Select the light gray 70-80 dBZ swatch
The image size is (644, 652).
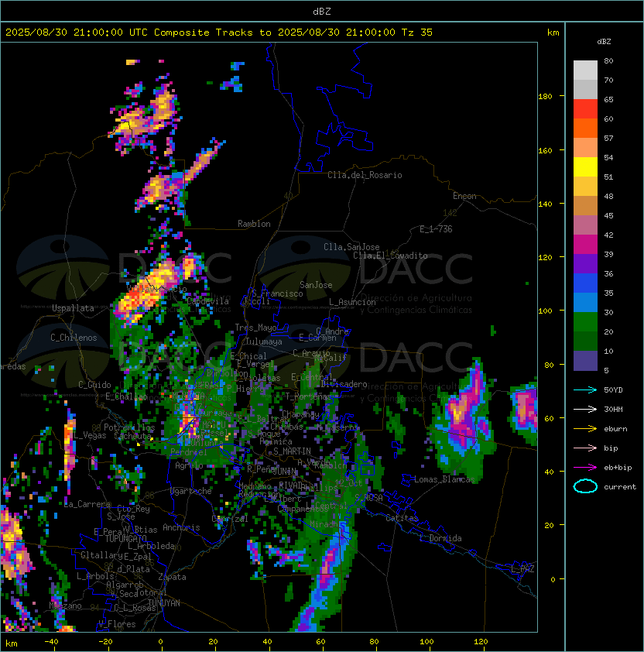(585, 70)
